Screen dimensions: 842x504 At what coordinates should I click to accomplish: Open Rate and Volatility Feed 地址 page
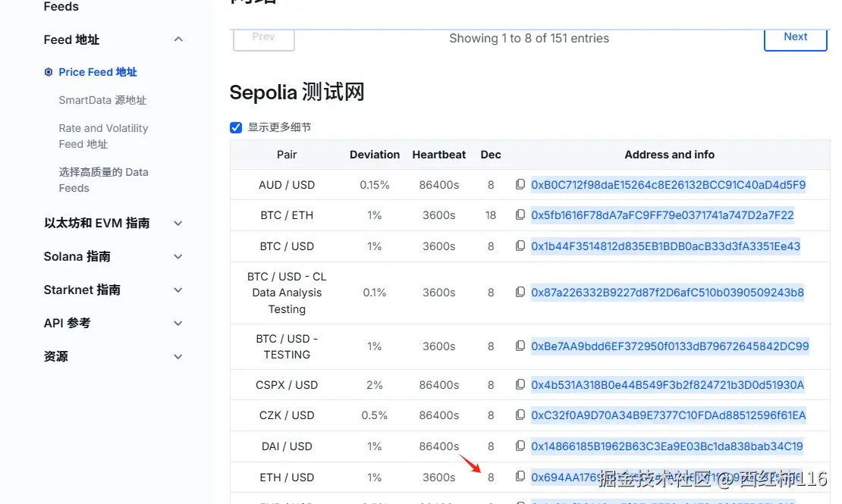(x=103, y=136)
